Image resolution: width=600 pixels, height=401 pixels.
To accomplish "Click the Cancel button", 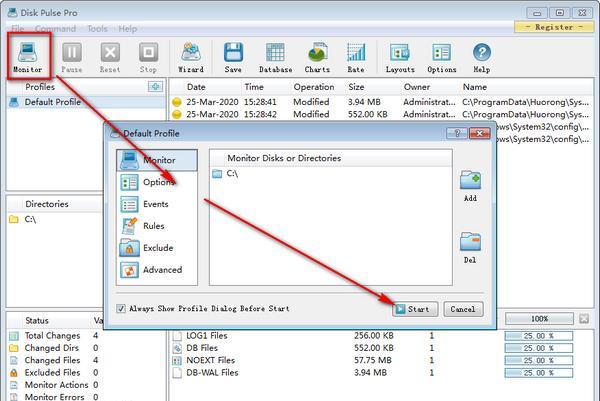I will [463, 309].
